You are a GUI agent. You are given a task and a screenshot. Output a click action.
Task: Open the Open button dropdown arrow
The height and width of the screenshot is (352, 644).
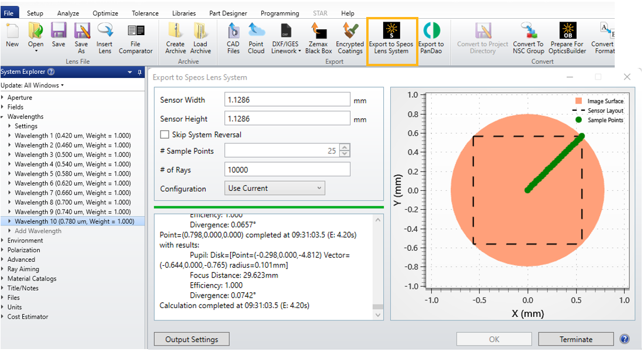36,51
